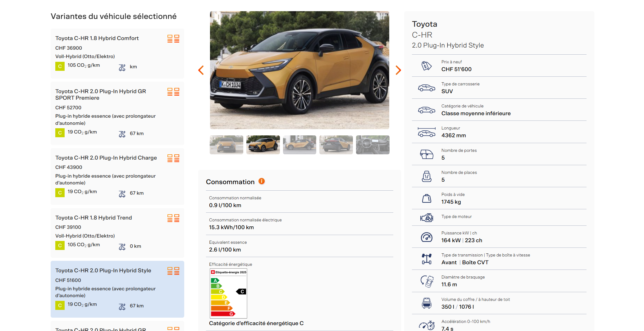Select third thumbnail showing side view

click(x=299, y=145)
